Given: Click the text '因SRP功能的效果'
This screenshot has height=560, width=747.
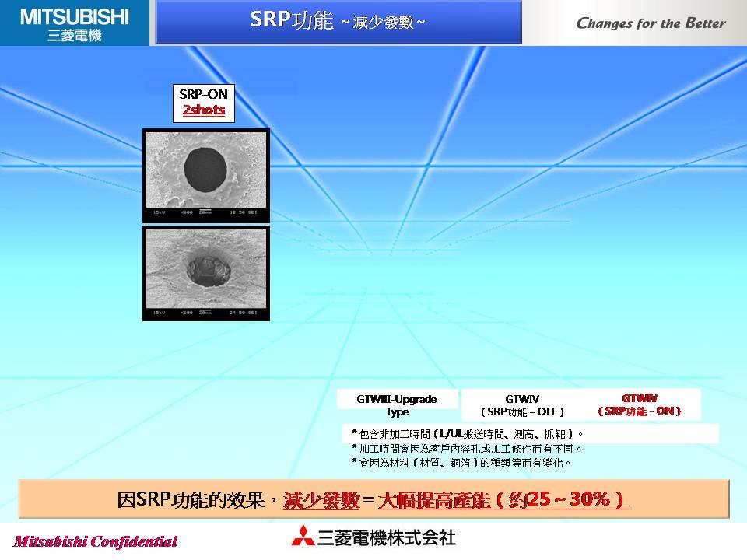Looking at the screenshot, I should 191,499.
